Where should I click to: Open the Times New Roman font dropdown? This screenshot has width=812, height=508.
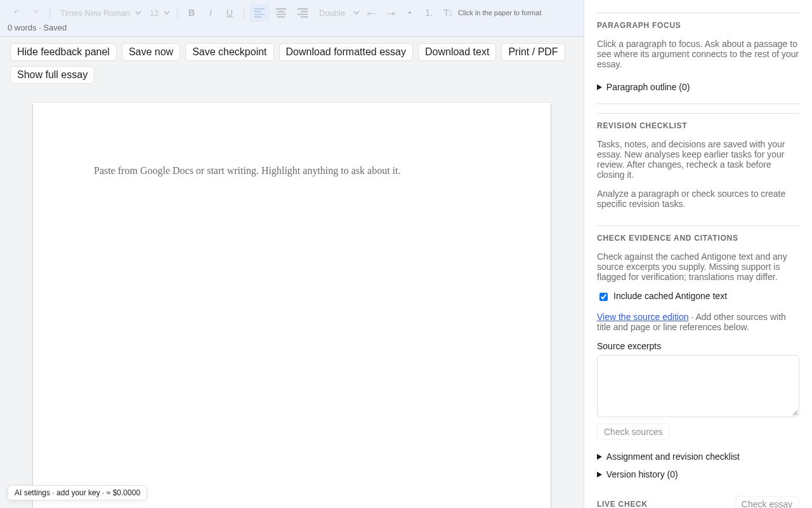click(100, 13)
